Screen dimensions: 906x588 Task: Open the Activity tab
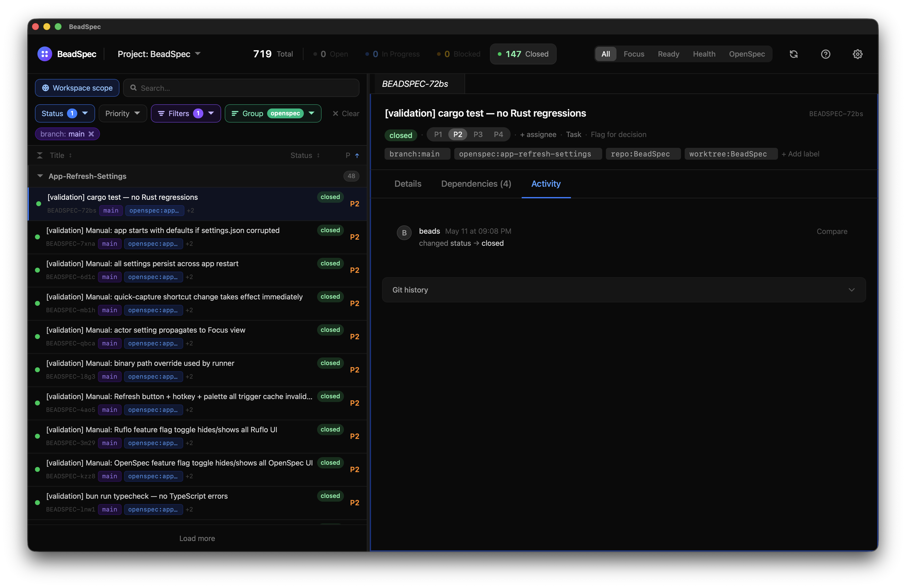tap(546, 184)
